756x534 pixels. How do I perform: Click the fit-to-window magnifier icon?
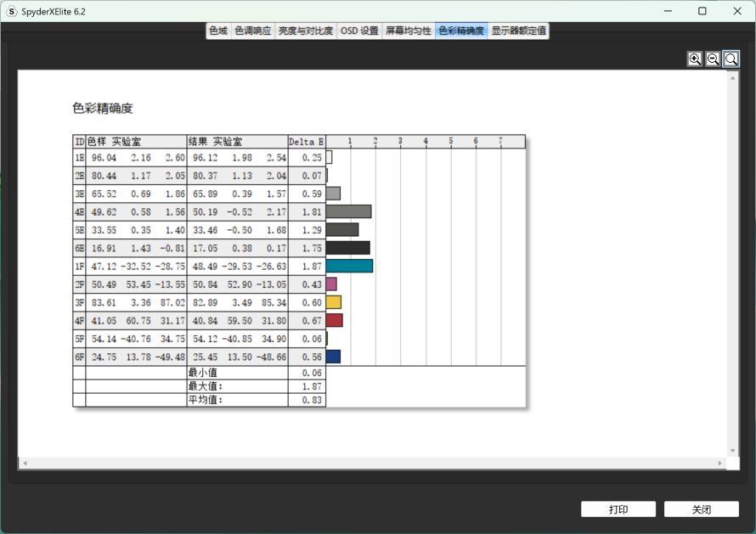(x=731, y=59)
